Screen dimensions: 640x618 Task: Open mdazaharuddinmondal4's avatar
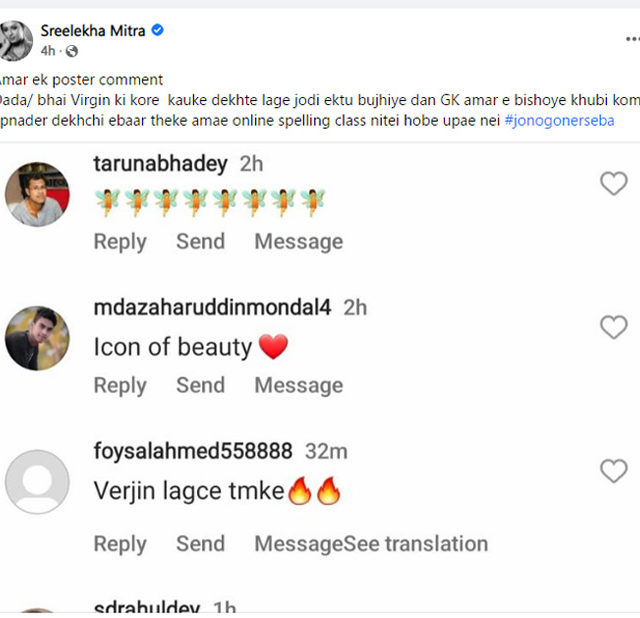[37, 338]
